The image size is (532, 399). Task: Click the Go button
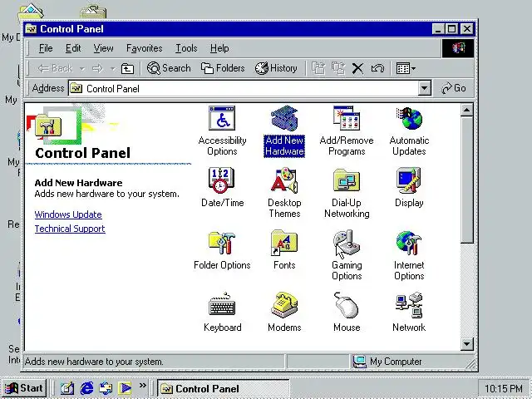coord(453,88)
